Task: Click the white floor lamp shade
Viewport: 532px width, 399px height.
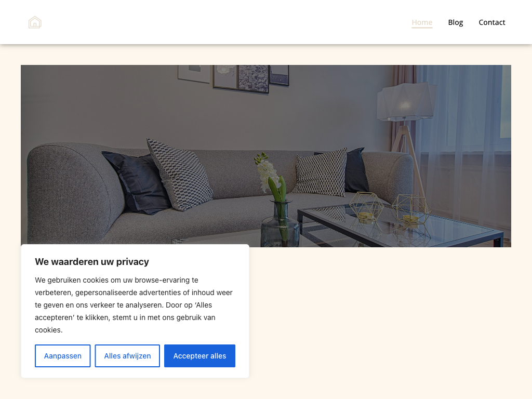Action: (x=406, y=102)
